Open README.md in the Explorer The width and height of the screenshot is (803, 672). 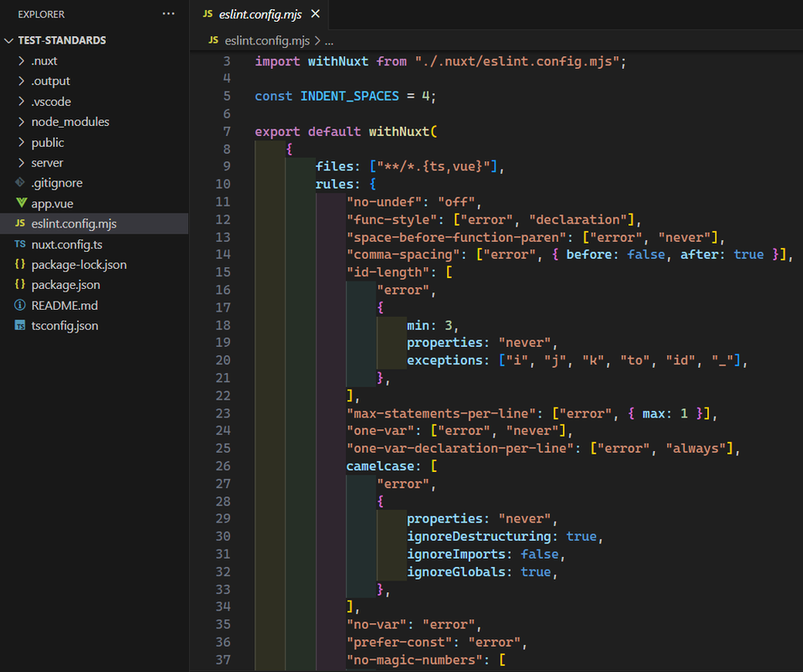(65, 305)
